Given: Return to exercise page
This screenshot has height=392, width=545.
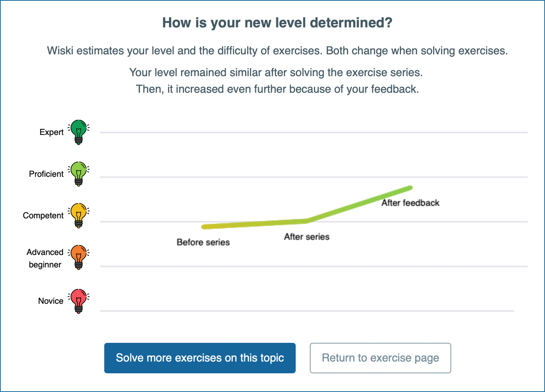Looking at the screenshot, I should 380,358.
